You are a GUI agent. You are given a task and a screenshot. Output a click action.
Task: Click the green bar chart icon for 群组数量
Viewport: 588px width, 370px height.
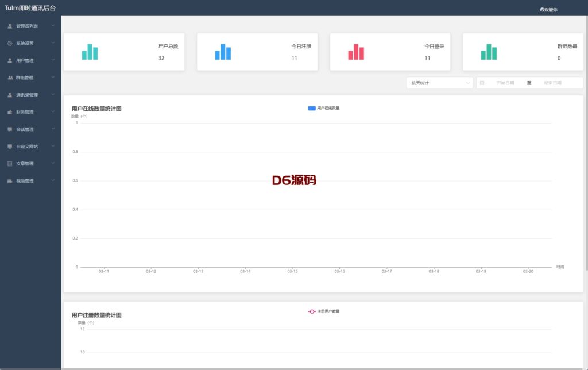[489, 52]
